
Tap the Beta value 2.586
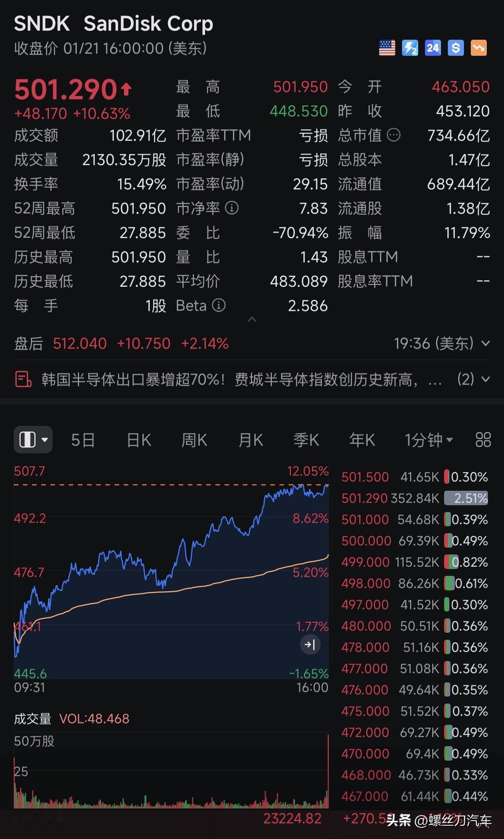pos(308,306)
